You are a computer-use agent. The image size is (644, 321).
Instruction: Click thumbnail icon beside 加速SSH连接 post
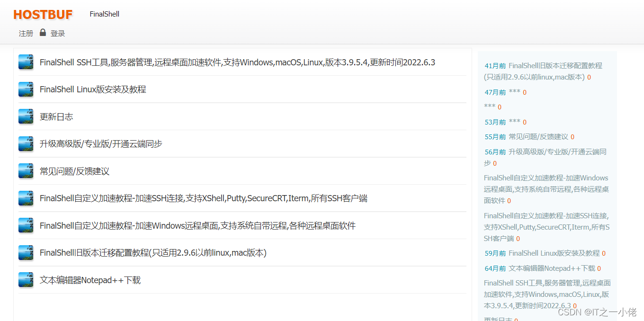click(x=26, y=198)
